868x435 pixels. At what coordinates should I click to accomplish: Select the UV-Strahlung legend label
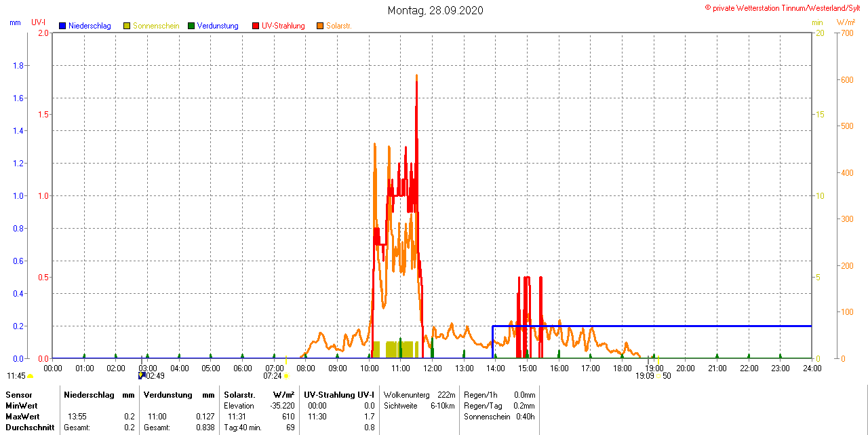tap(283, 26)
